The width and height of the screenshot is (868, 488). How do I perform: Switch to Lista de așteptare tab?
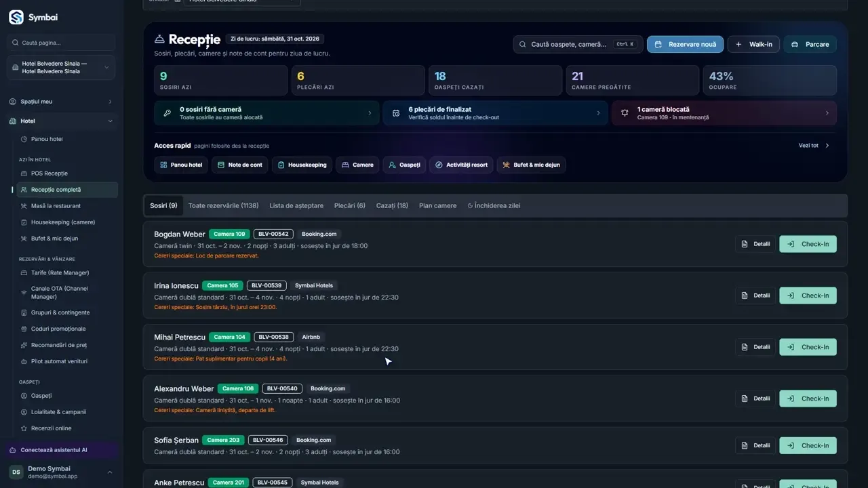pos(296,205)
